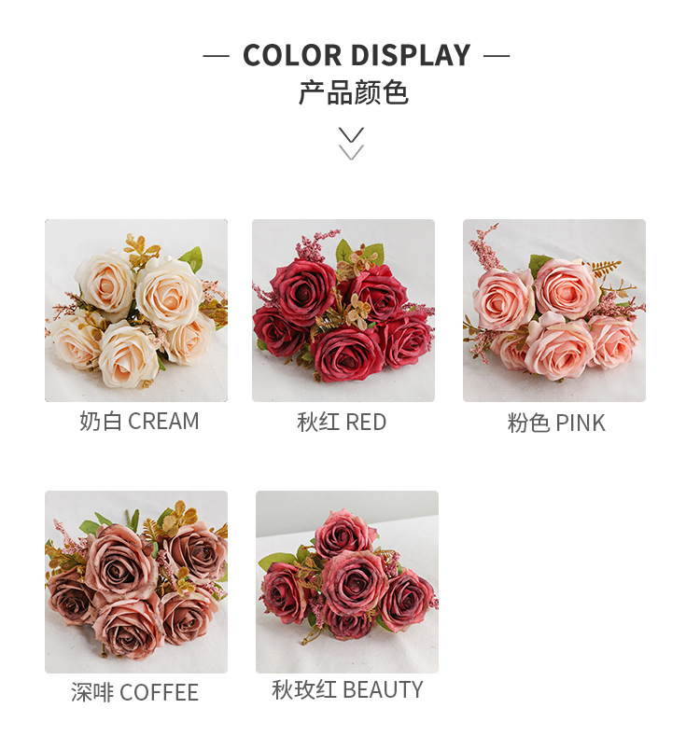Click the pink berry sprig in pink bouquet

(x=483, y=245)
